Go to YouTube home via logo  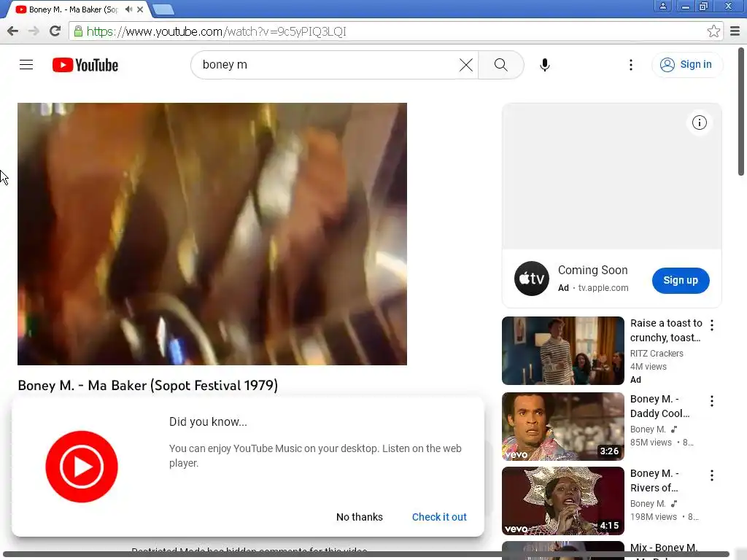[85, 65]
